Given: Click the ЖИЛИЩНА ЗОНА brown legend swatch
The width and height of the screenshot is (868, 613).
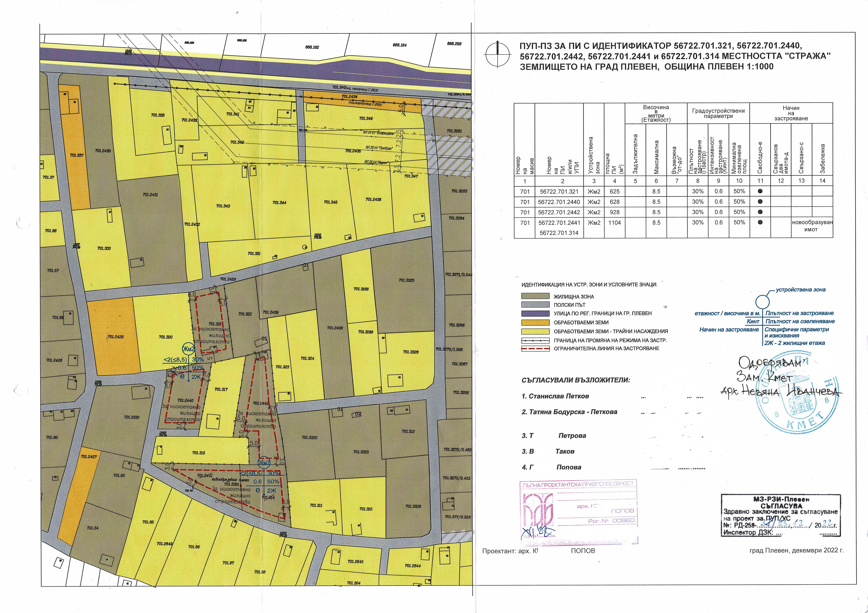Looking at the screenshot, I should pos(535,296).
